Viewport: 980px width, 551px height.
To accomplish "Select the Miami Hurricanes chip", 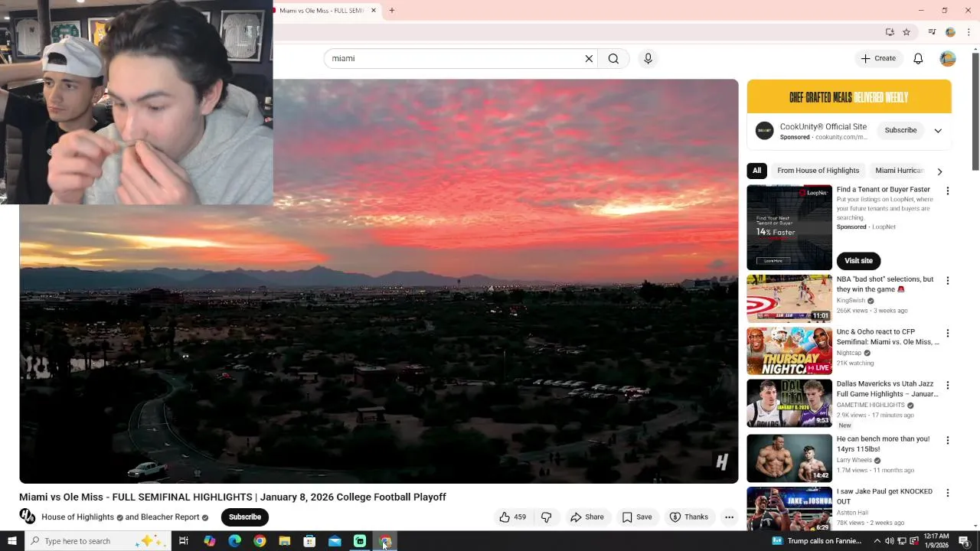I will click(x=900, y=171).
